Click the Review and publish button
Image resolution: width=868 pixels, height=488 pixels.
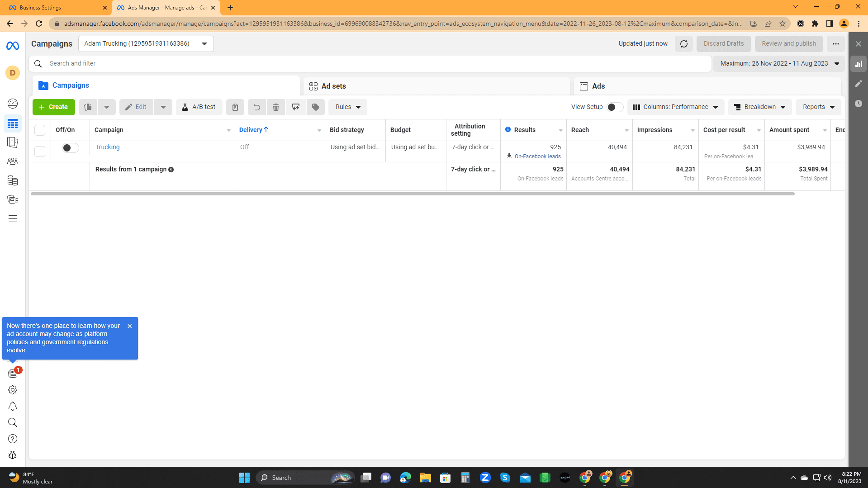click(x=789, y=44)
